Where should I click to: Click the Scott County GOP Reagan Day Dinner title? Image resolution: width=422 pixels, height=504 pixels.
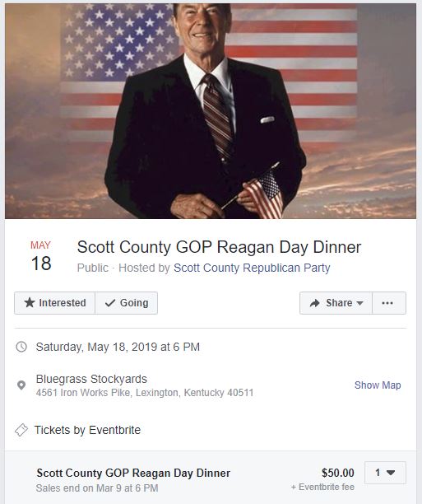tap(219, 247)
